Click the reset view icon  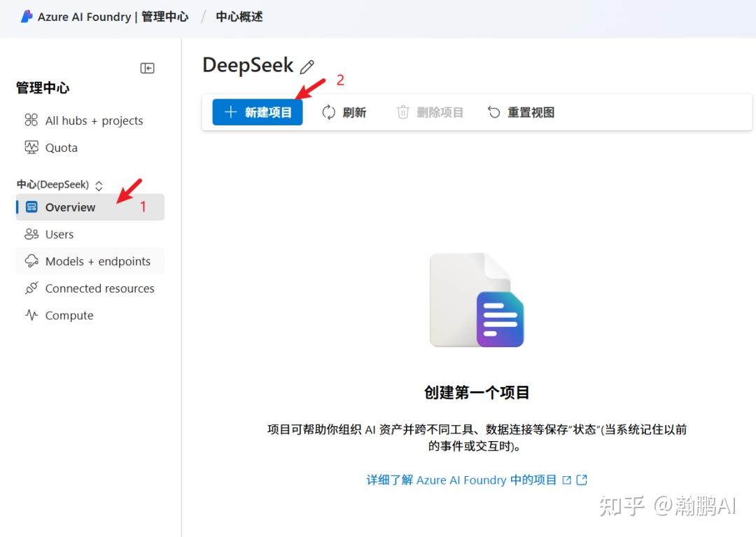493,112
